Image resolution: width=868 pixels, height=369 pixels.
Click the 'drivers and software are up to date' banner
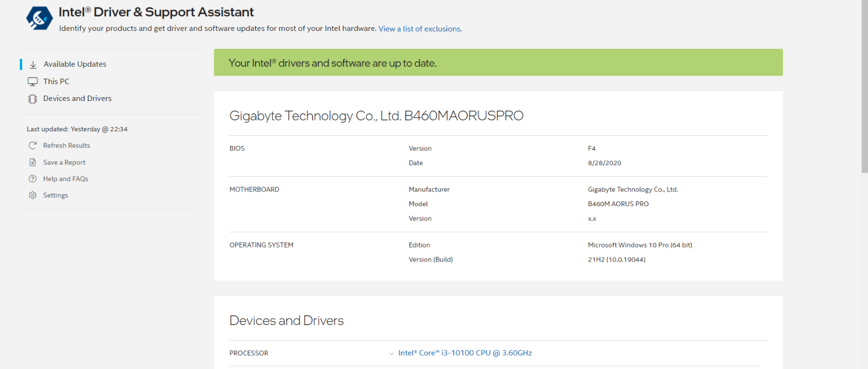point(498,62)
